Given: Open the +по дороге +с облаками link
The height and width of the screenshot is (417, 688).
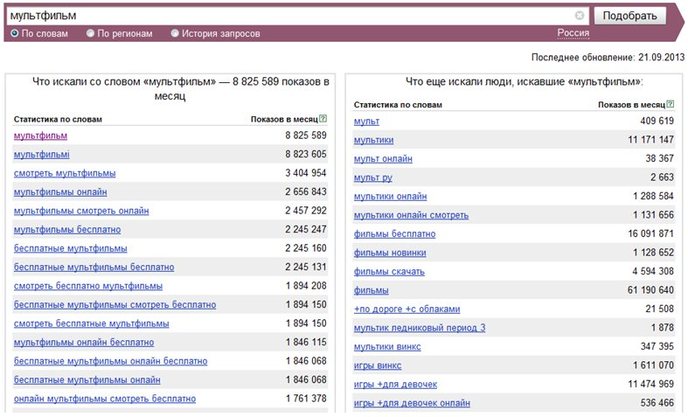Looking at the screenshot, I should [x=407, y=309].
